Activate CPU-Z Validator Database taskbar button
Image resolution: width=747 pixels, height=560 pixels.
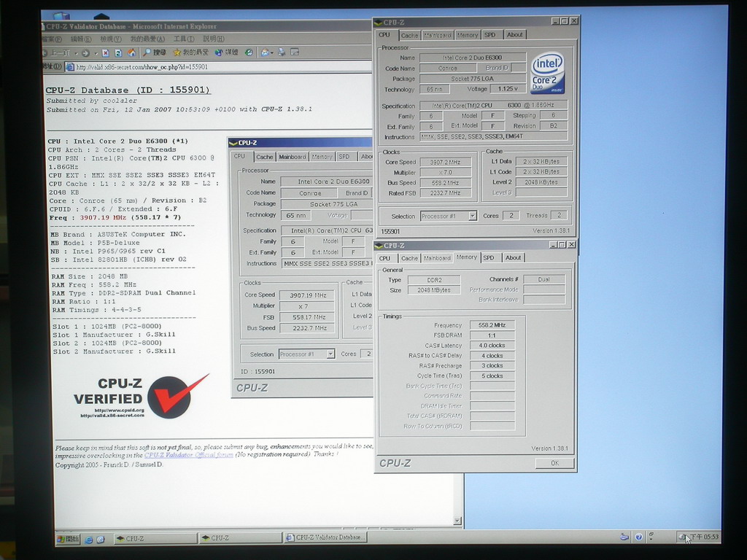[326, 537]
